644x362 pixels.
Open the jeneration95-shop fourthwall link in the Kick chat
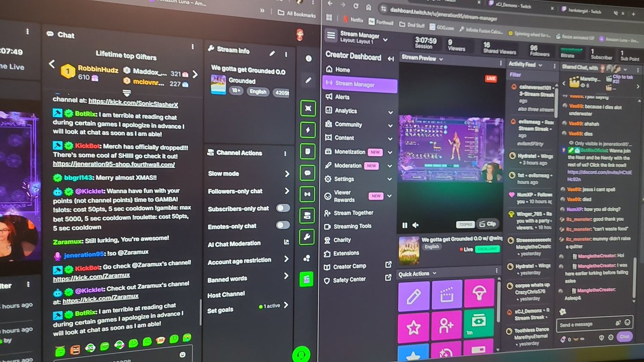click(114, 165)
